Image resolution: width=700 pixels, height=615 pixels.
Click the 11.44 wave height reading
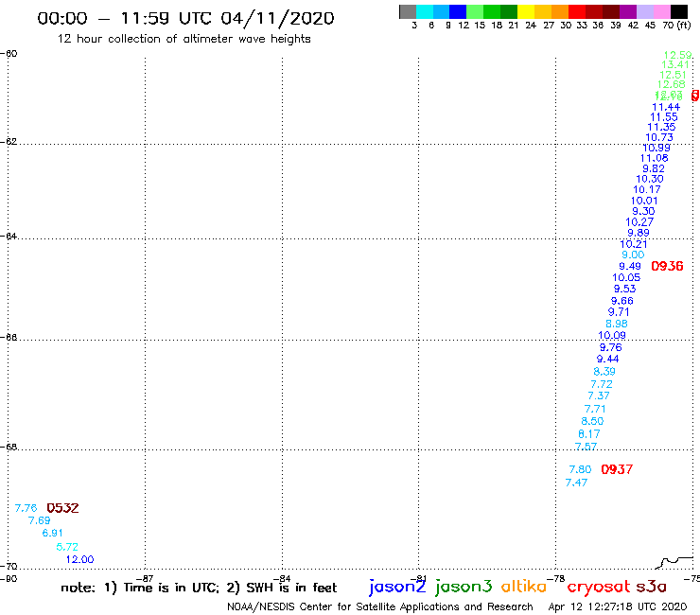666,107
